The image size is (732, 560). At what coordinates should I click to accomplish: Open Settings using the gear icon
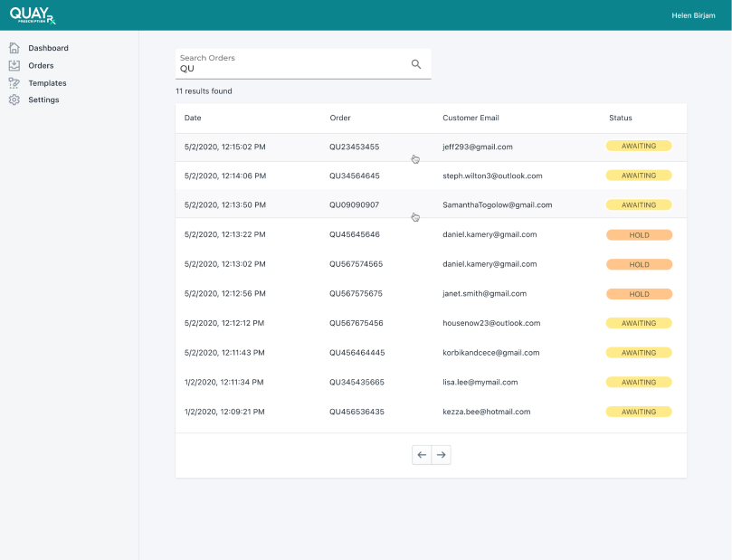(x=14, y=100)
